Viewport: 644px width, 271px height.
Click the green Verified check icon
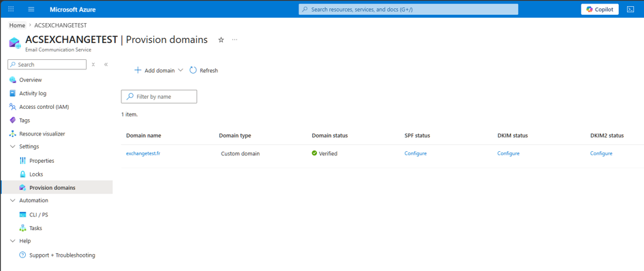pyautogui.click(x=314, y=153)
